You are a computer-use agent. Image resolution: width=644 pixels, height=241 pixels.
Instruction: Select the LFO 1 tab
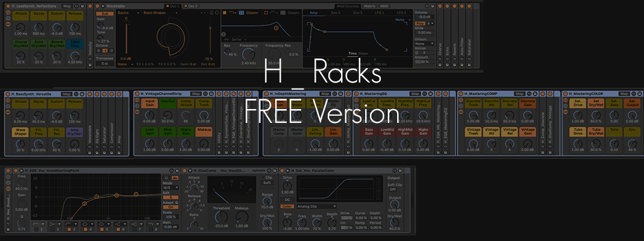click(x=380, y=13)
